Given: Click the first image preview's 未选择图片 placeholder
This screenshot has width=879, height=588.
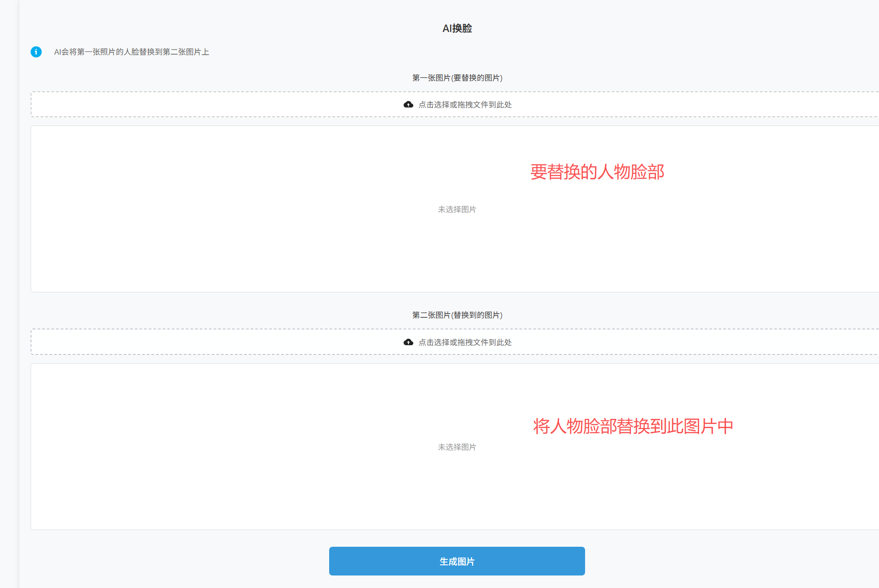Looking at the screenshot, I should click(457, 209).
